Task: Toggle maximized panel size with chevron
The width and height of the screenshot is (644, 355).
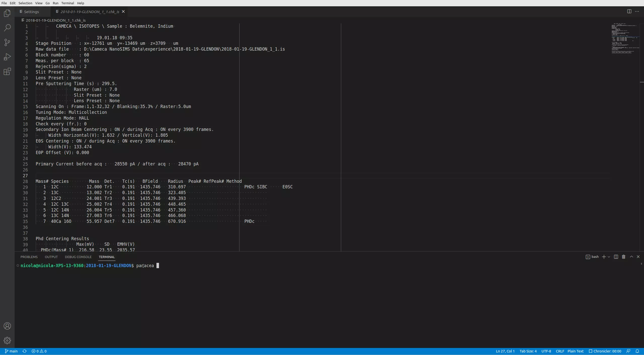Action: [x=631, y=257]
